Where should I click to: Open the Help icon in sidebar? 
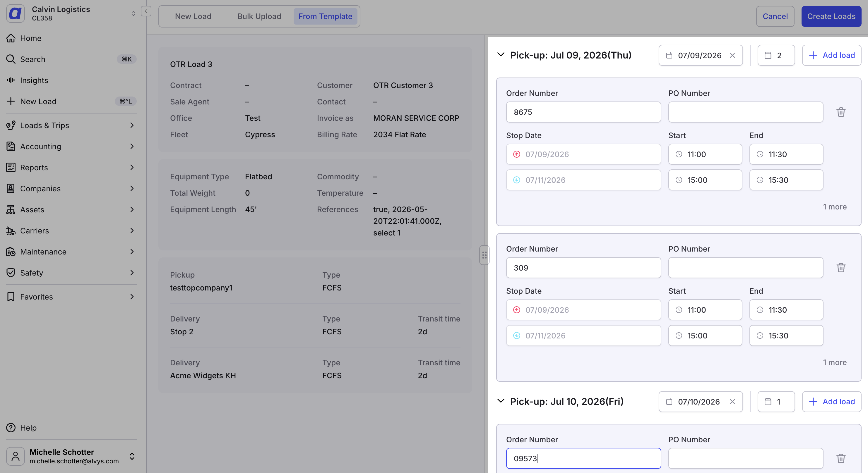tap(11, 428)
